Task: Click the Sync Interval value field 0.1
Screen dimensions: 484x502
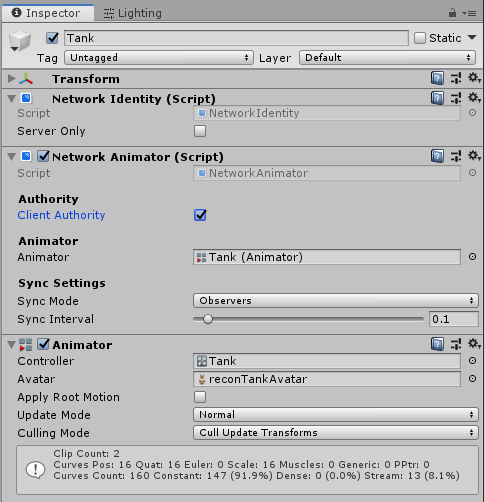Action: point(454,319)
